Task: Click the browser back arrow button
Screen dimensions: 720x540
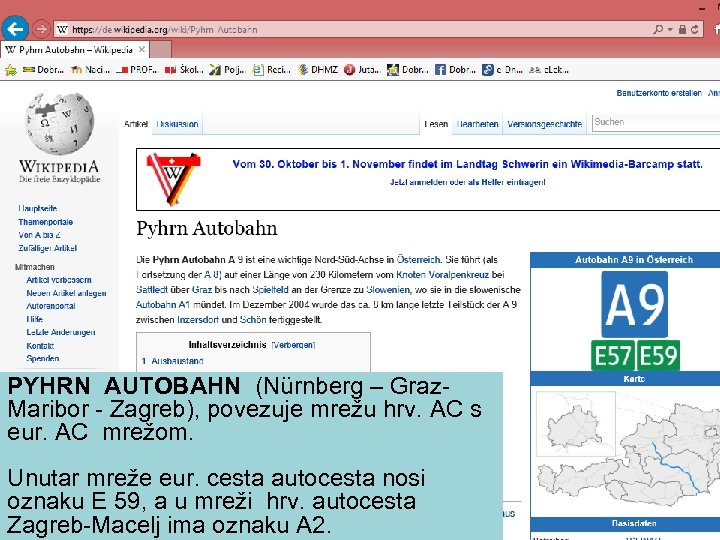Action: [x=15, y=29]
